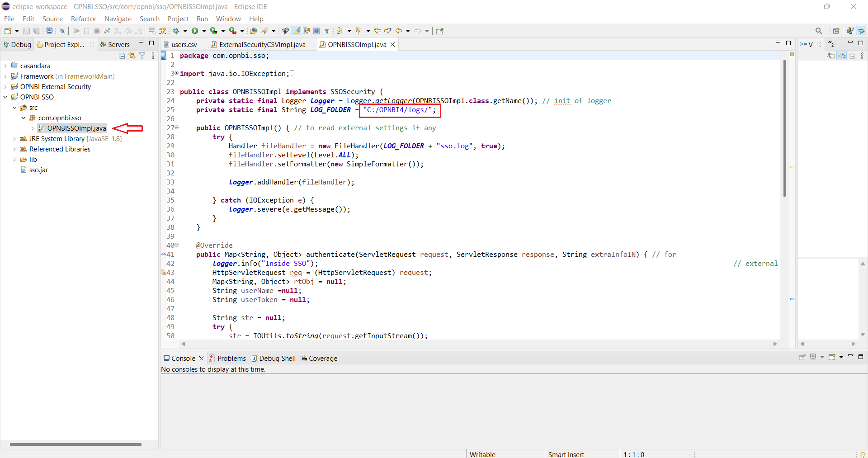Open the Navigate menu
The height and width of the screenshot is (458, 868).
[x=118, y=19]
